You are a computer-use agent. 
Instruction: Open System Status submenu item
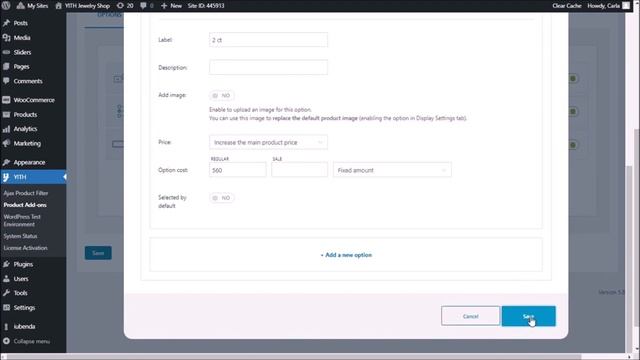pyautogui.click(x=20, y=236)
